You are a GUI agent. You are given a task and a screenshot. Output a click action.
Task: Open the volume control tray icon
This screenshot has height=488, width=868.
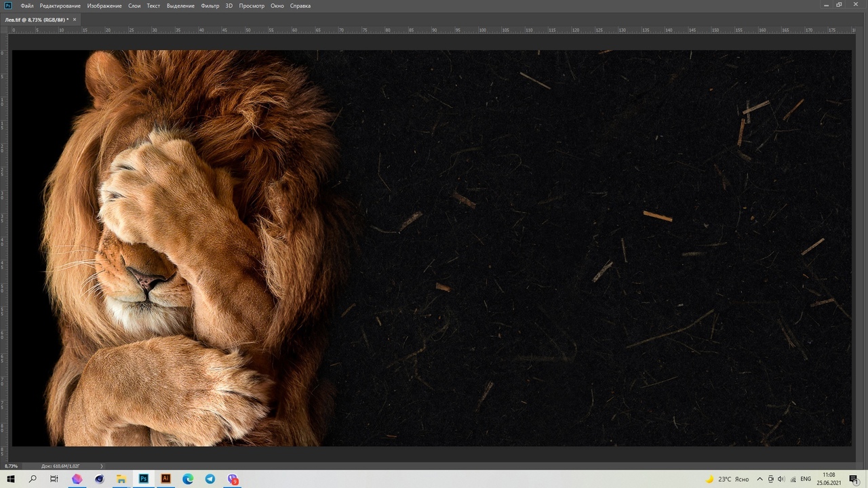[781, 479]
